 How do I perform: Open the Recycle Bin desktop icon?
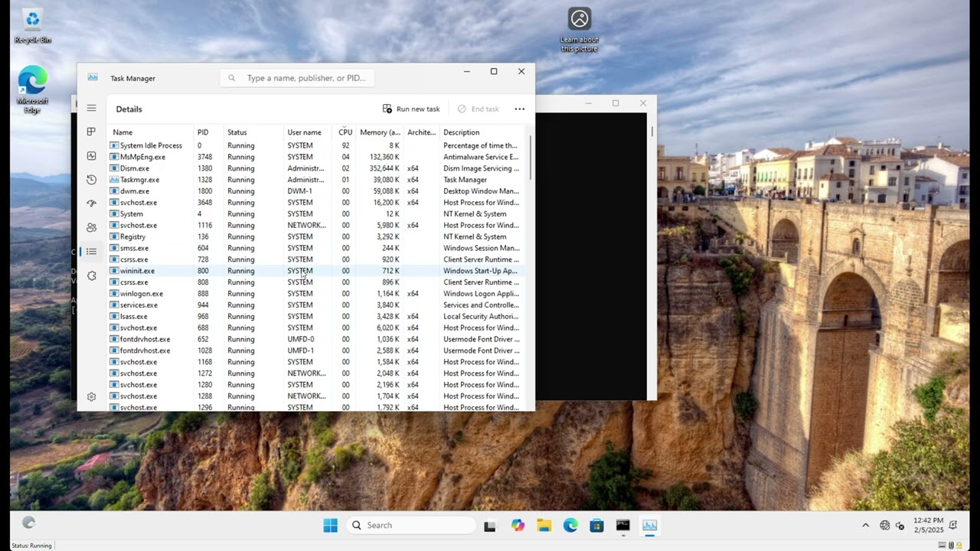(x=32, y=27)
